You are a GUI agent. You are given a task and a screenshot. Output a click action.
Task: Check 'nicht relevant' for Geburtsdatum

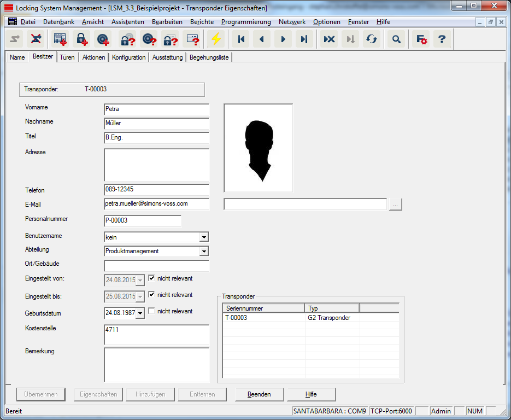pyautogui.click(x=151, y=311)
